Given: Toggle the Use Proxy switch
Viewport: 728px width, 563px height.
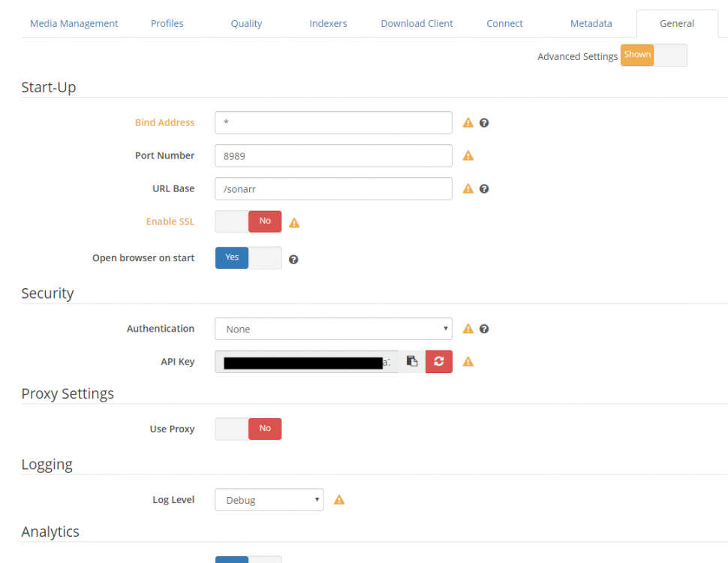Looking at the screenshot, I should click(248, 429).
